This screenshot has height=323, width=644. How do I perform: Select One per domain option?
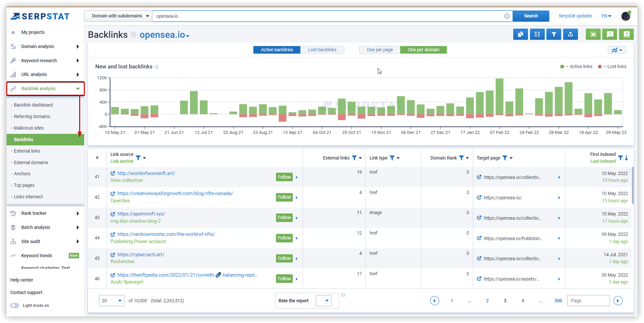coord(424,50)
